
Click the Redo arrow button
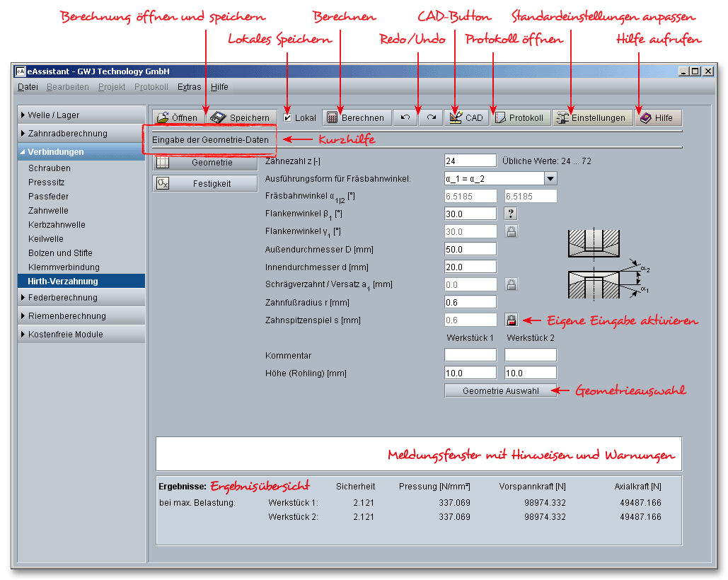pyautogui.click(x=430, y=118)
